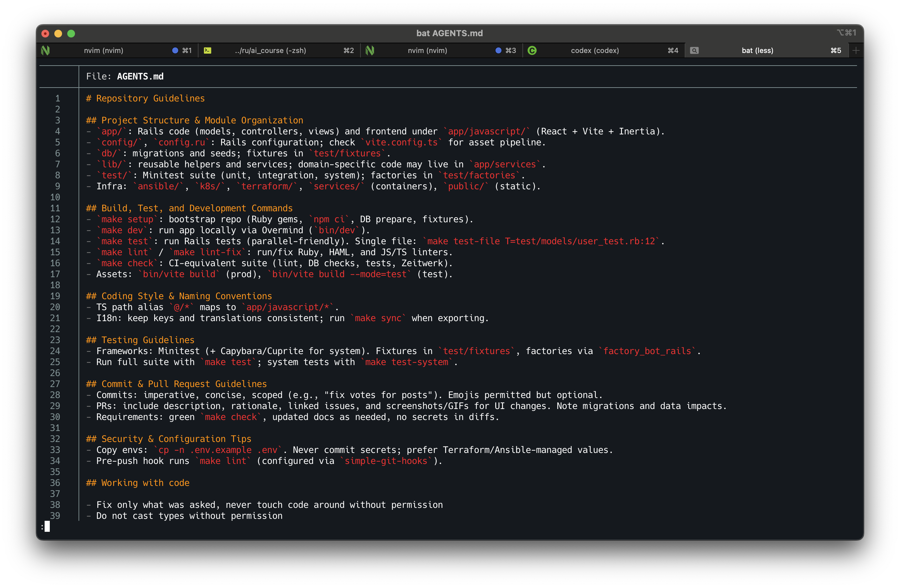
Task: Click the zsh terminal prompt icon
Action: [x=208, y=50]
